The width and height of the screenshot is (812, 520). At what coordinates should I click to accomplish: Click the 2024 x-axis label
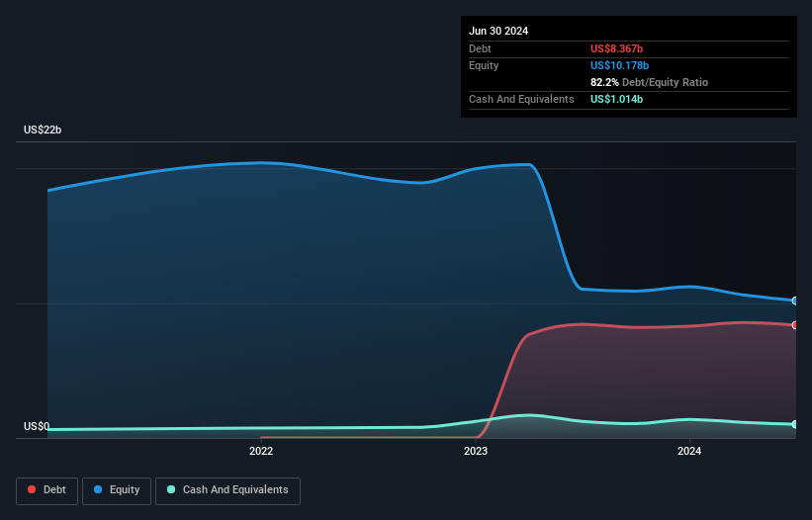click(689, 451)
